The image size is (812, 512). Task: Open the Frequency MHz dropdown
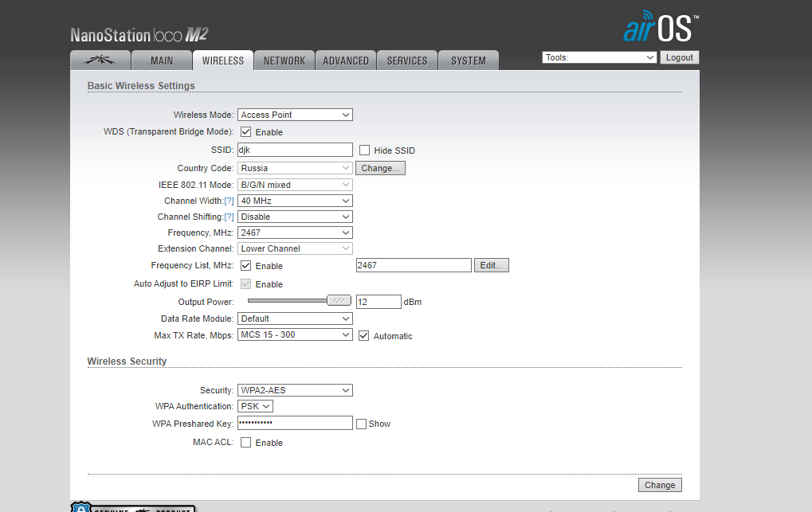pyautogui.click(x=295, y=233)
